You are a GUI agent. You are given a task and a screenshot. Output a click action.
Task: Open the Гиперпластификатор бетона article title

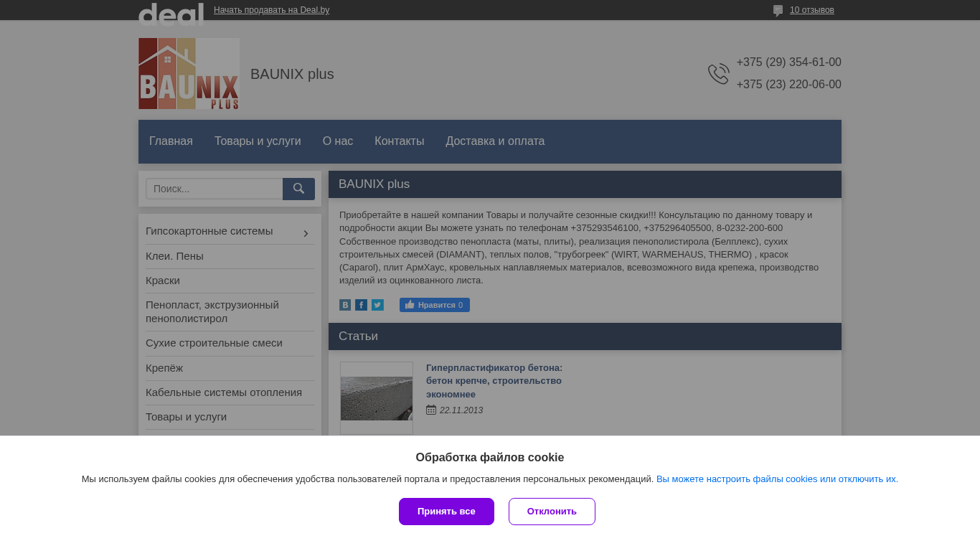(494, 381)
